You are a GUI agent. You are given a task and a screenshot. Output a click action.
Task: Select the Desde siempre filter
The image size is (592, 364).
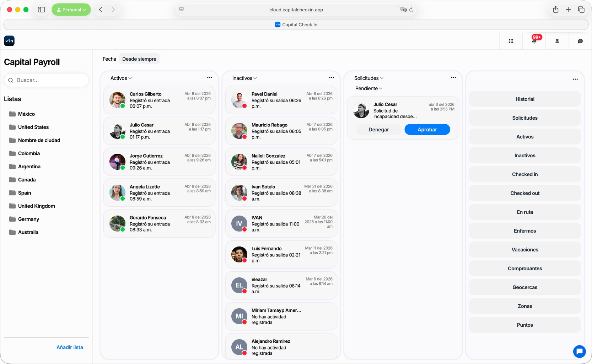[139, 59]
